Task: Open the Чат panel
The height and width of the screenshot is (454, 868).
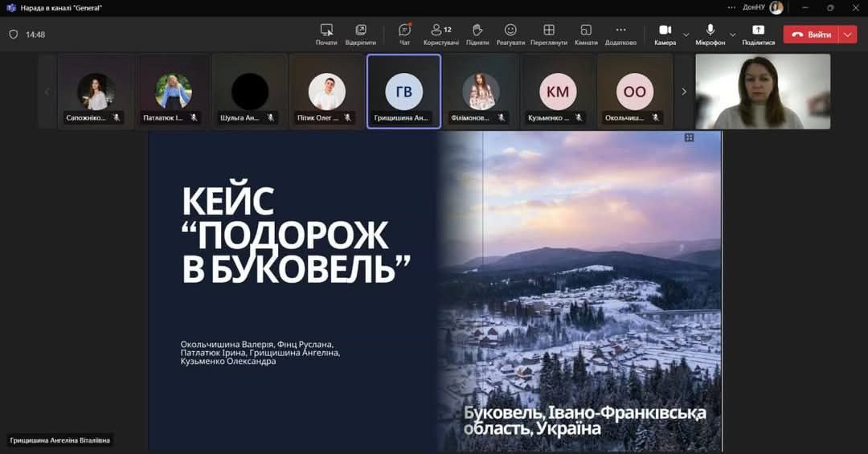Action: click(404, 35)
